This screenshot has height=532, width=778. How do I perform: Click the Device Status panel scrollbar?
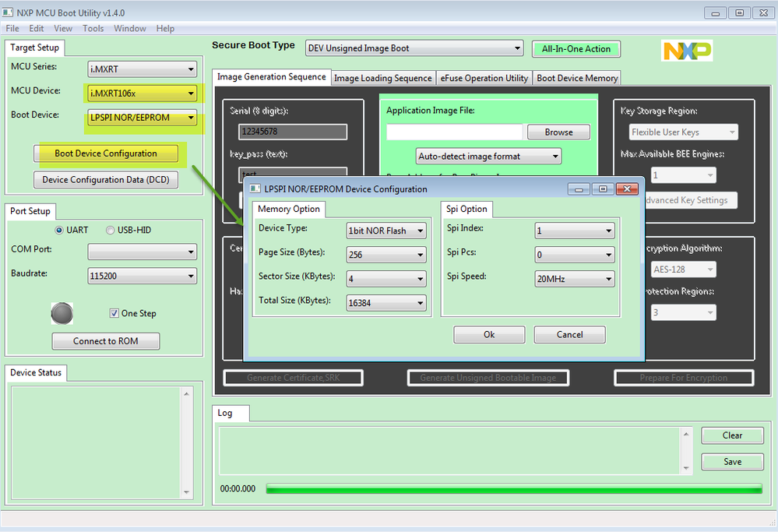[x=187, y=442]
